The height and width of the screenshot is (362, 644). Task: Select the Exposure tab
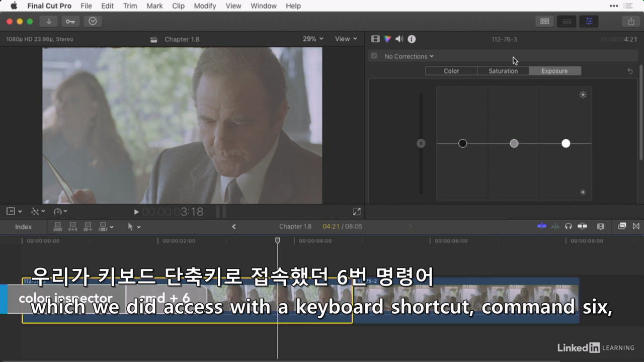coord(554,71)
